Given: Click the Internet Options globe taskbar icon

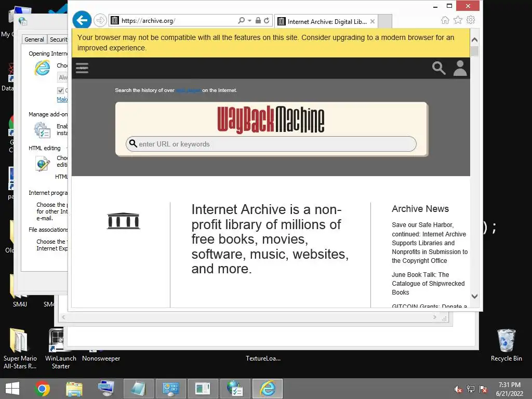Looking at the screenshot, I should [x=235, y=389].
